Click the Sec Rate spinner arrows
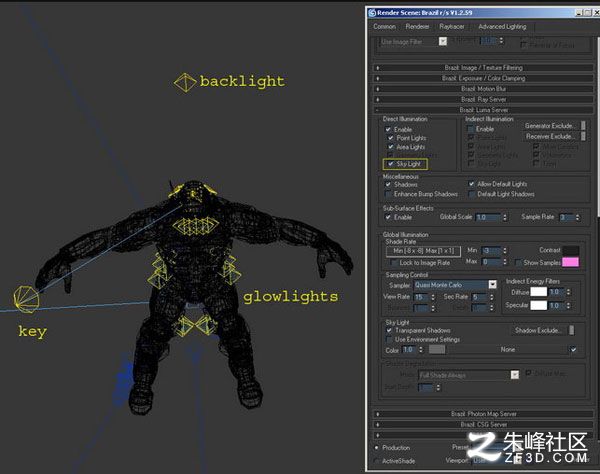The image size is (600, 474). point(492,297)
